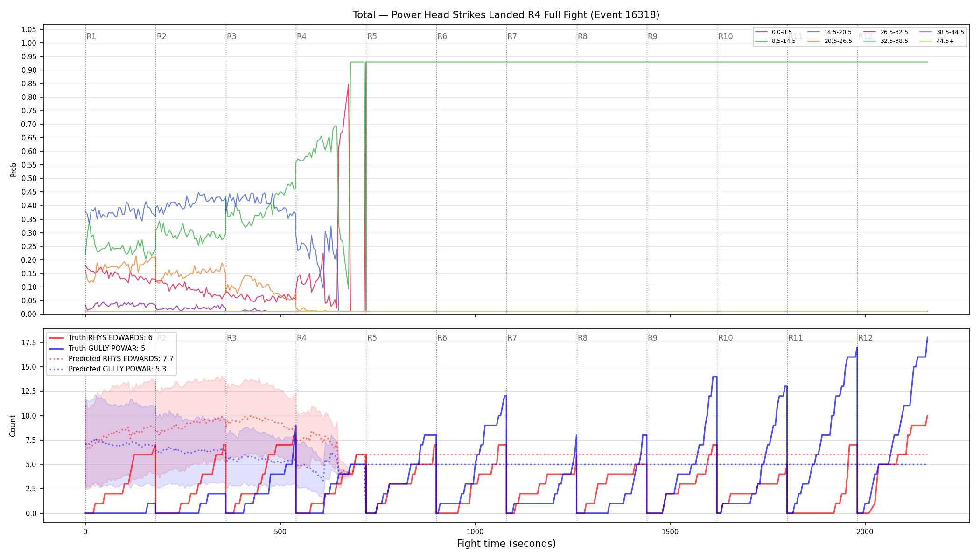980x560 pixels.
Task: Click the 500 tick on time axis
Action: pos(280,531)
